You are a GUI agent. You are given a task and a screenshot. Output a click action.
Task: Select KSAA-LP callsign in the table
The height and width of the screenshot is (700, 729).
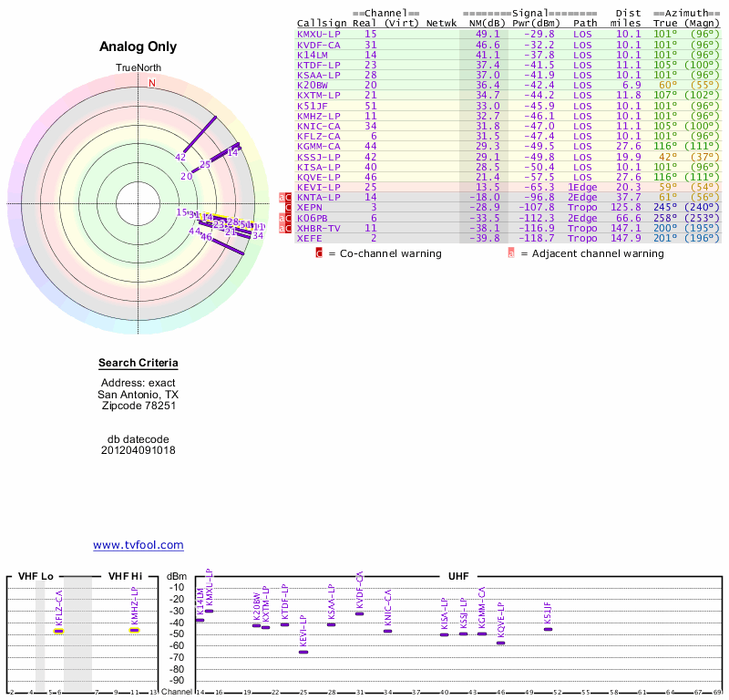318,76
